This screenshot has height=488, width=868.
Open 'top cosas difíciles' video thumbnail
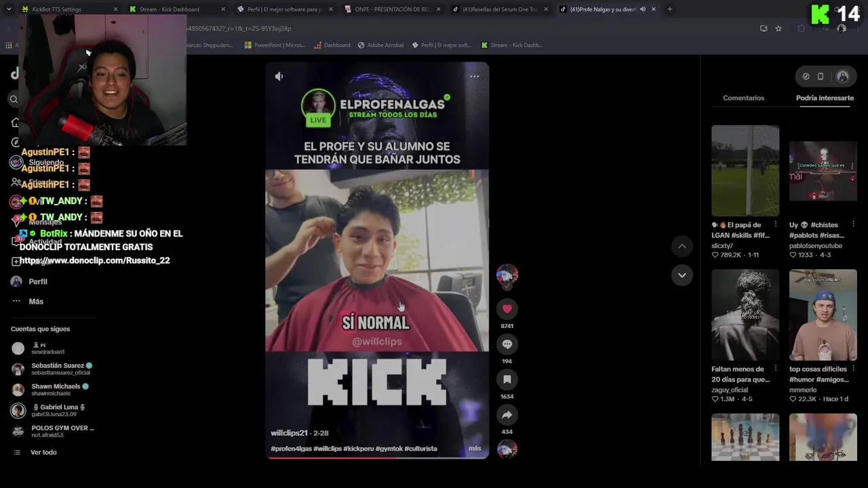coord(823,315)
